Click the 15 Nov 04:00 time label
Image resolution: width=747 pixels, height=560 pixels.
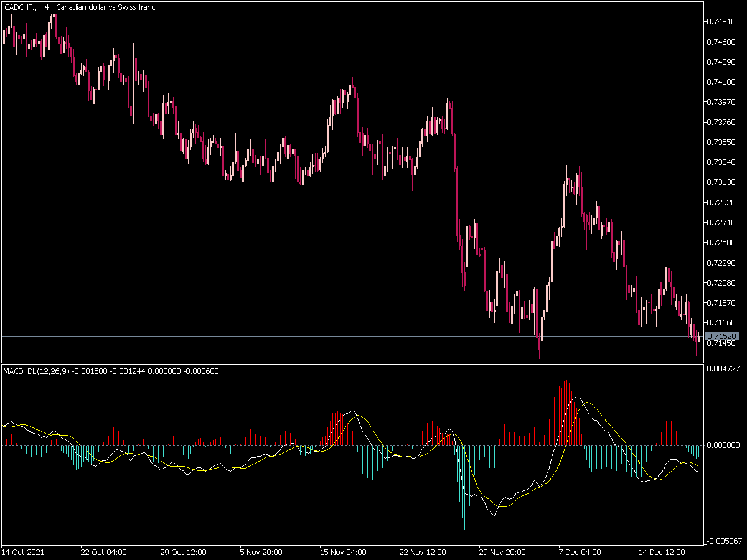[343, 552]
